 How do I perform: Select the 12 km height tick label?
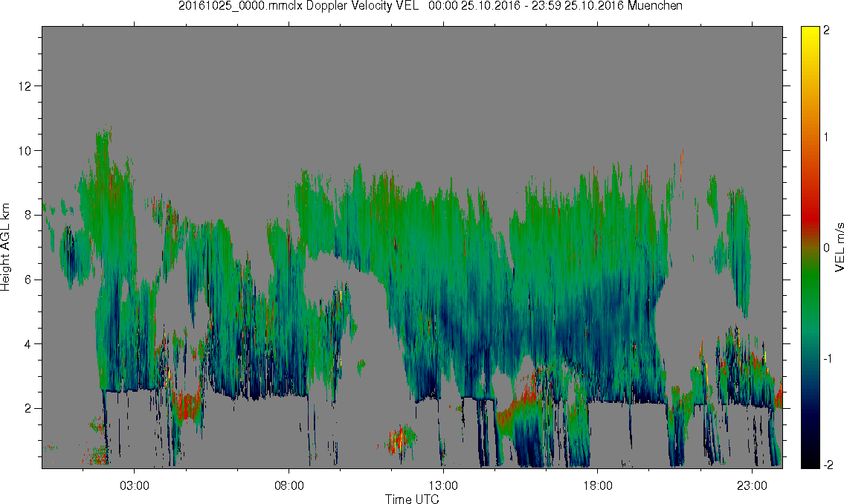click(25, 86)
